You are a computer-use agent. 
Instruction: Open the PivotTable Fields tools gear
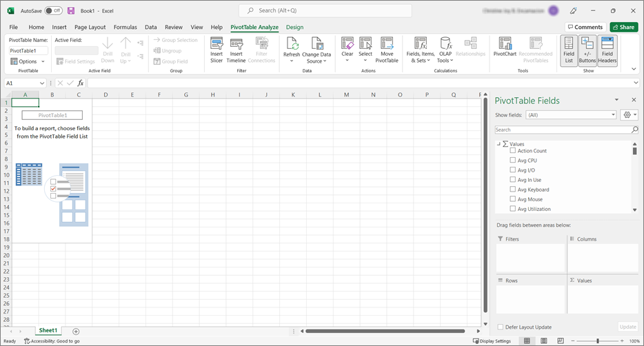(630, 115)
